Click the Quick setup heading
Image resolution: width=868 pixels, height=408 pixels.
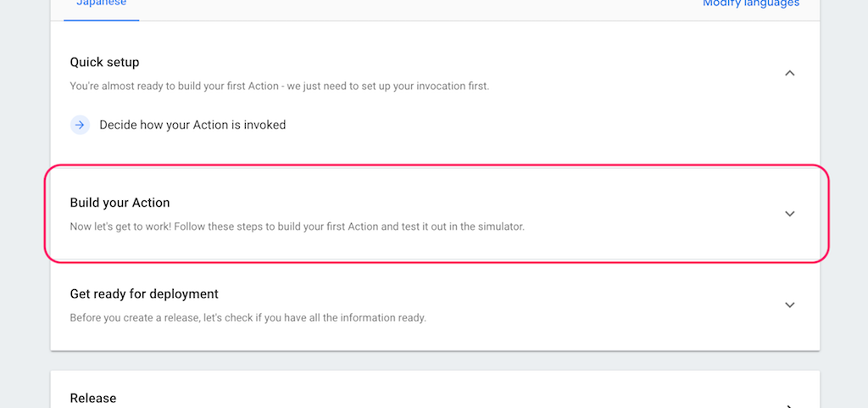(104, 62)
